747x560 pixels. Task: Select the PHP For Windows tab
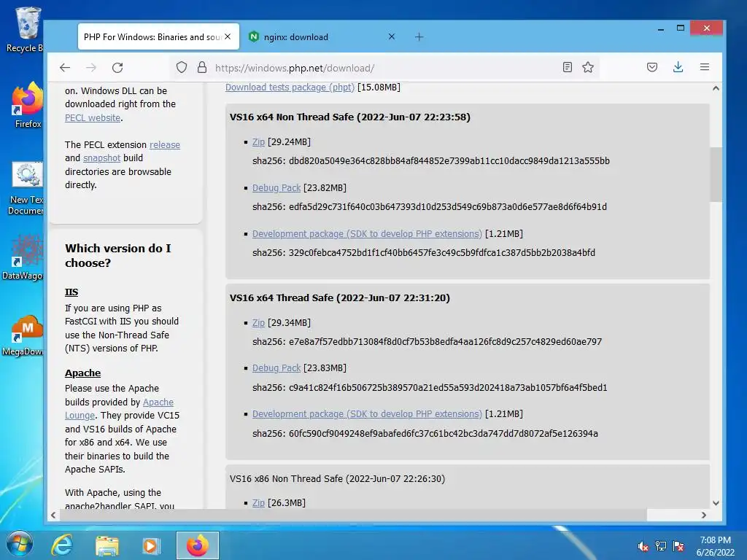[x=158, y=36]
